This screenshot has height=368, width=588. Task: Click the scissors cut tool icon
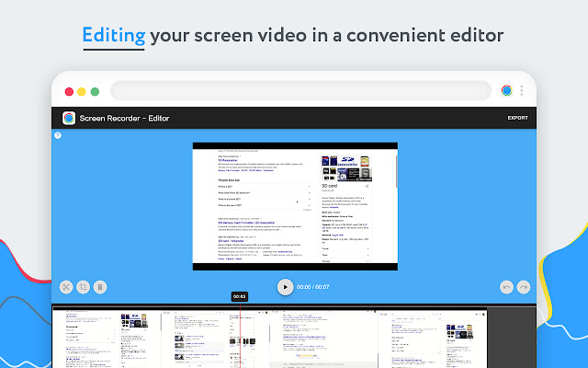point(66,287)
